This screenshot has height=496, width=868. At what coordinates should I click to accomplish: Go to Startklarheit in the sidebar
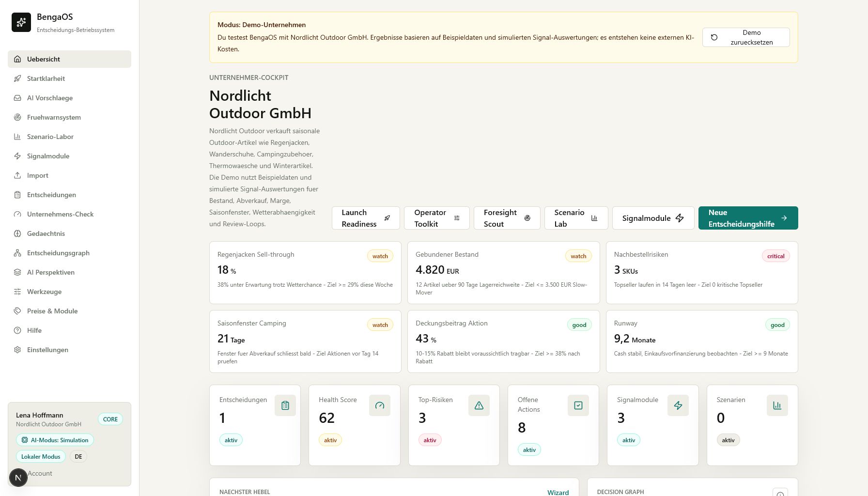69,78
